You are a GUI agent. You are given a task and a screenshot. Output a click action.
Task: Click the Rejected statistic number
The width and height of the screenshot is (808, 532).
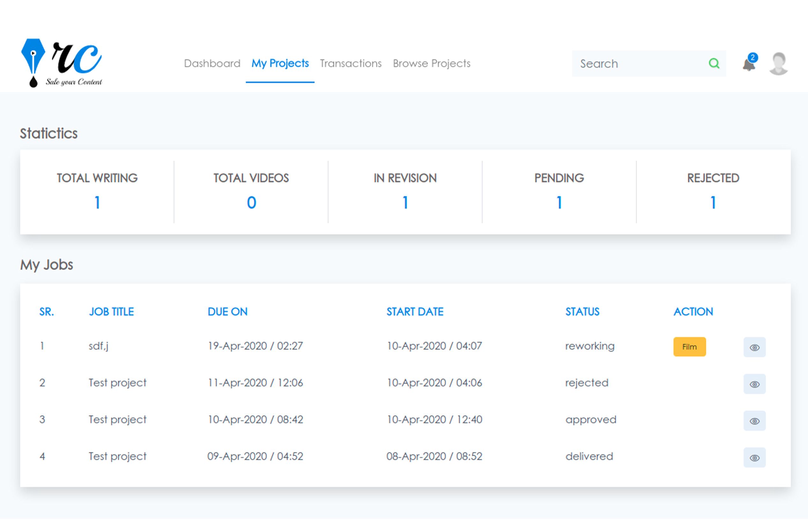(x=713, y=202)
